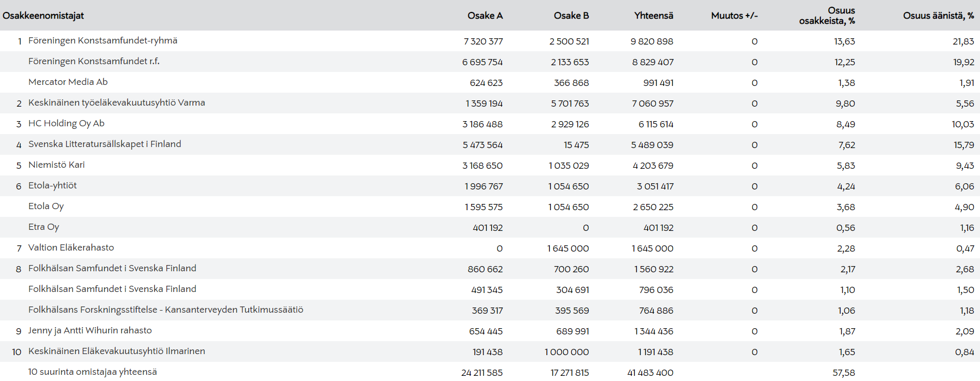Select Jenny ja Antti Wihurin rahasto name
This screenshot has width=980, height=381.
point(90,330)
